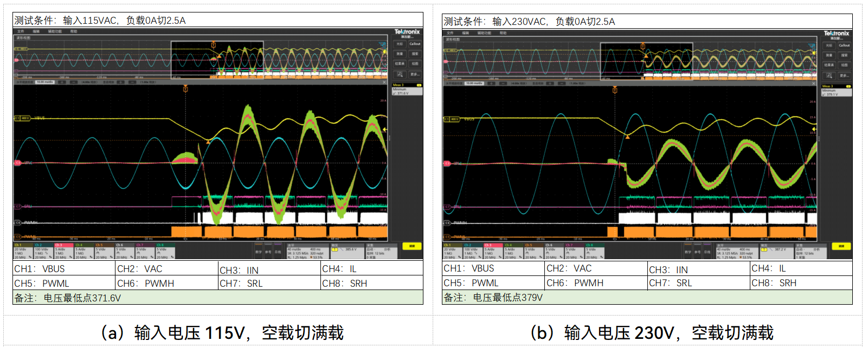Image resolution: width=868 pixels, height=347 pixels.
Task: Select zoom box icon in 115VAC scope
Action: pos(400,74)
